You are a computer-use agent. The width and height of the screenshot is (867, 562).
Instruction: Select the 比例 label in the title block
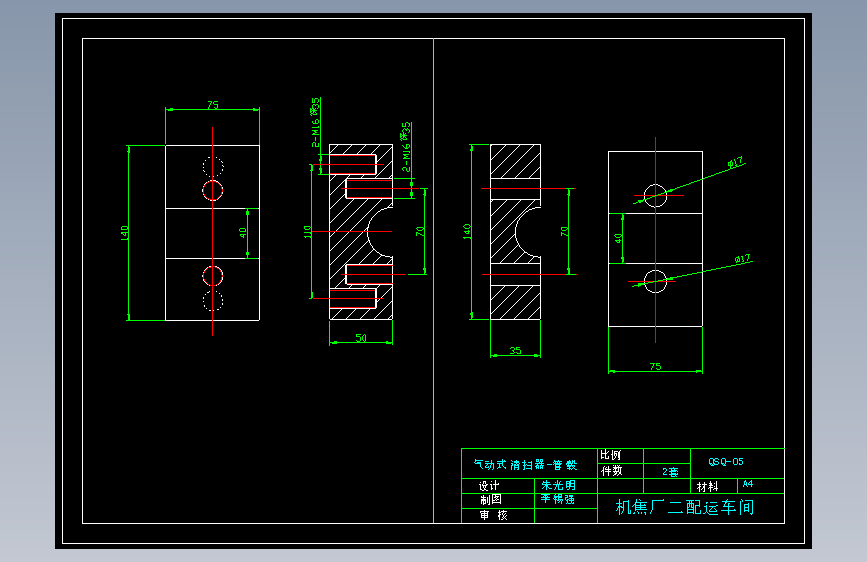point(611,455)
